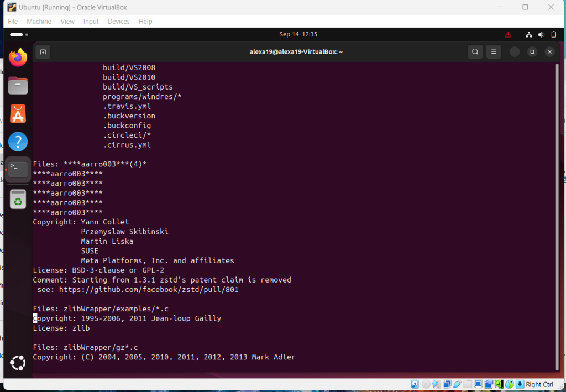Open the Trash in the dock
The image size is (566, 392).
pos(18,200)
